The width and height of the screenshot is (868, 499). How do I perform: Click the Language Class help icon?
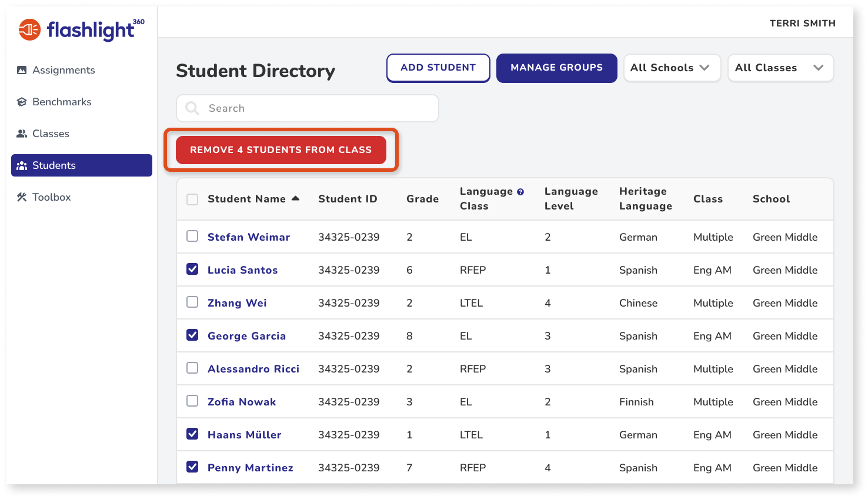pyautogui.click(x=520, y=192)
